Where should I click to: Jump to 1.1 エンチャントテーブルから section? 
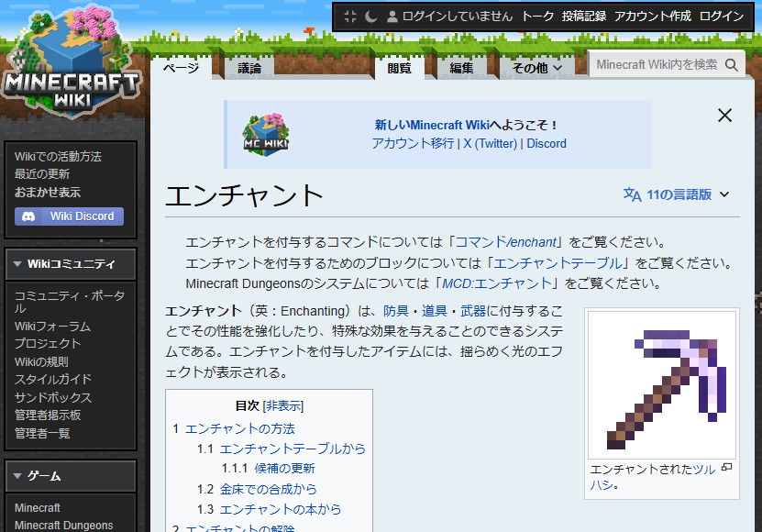[282, 449]
